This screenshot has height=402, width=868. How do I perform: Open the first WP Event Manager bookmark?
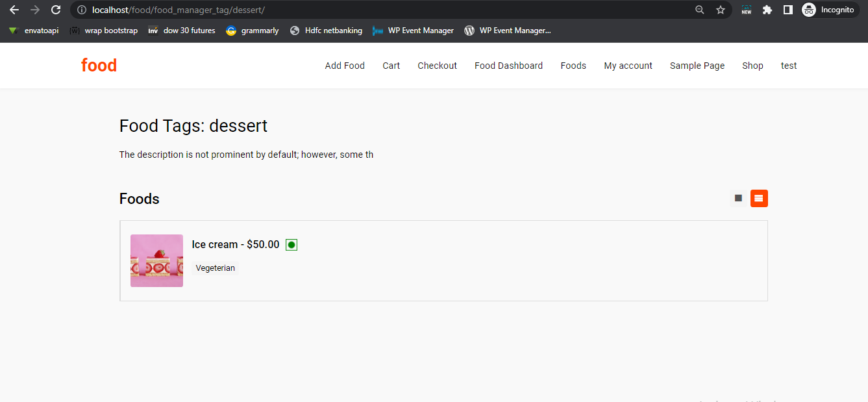pos(414,31)
